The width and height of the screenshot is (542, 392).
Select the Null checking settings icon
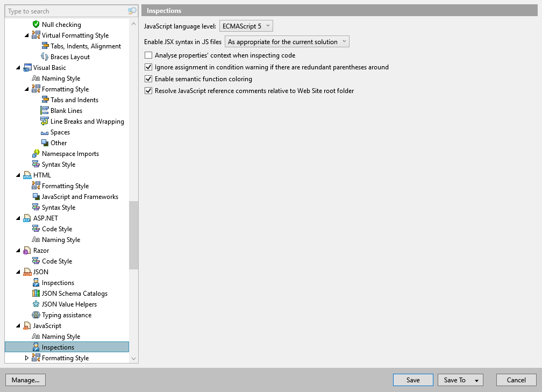tap(37, 24)
